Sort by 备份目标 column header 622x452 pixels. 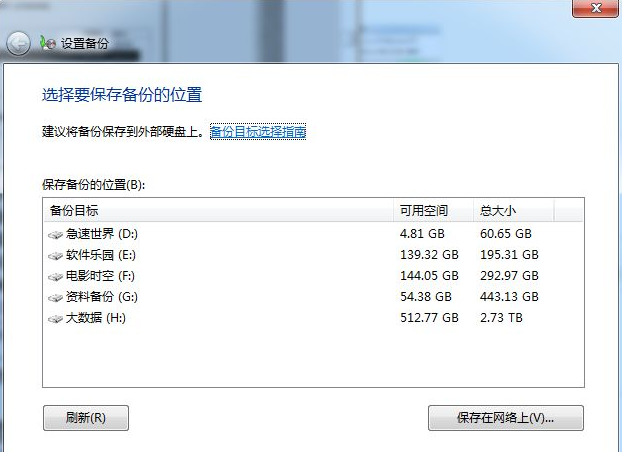[218, 210]
